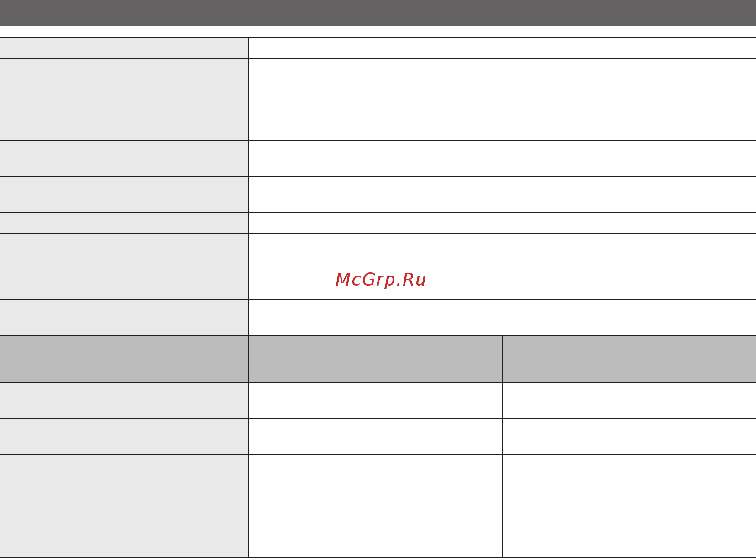The image size is (756, 558).
Task: Click the dark gray title bar
Action: [x=378, y=13]
